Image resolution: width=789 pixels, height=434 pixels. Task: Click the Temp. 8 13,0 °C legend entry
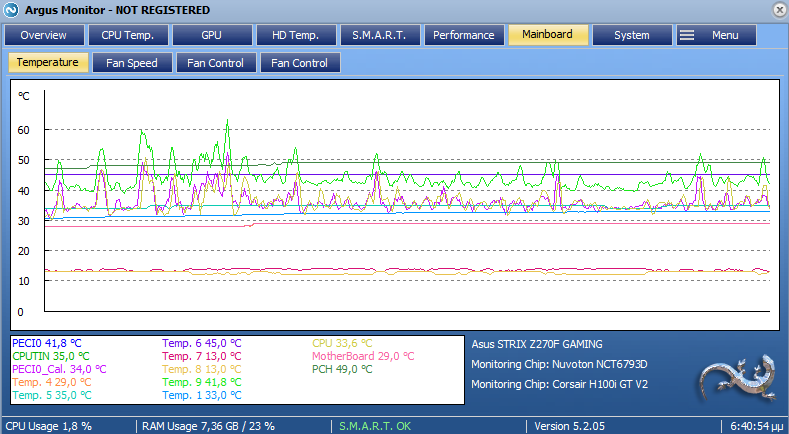[202, 370]
